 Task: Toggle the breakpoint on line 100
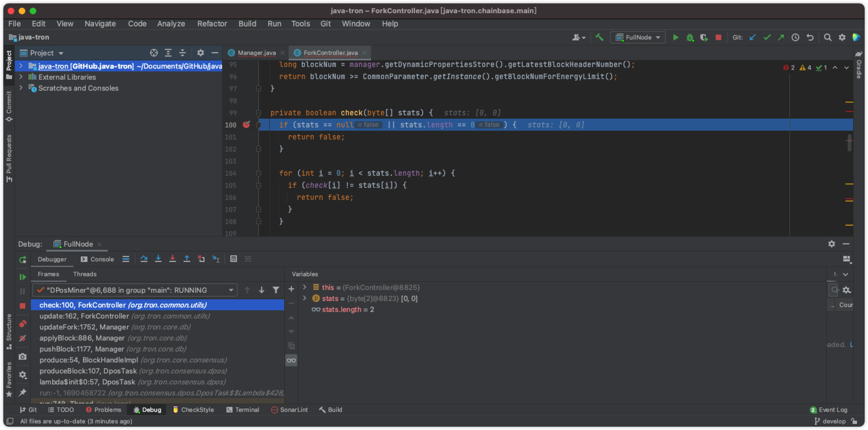(x=246, y=125)
